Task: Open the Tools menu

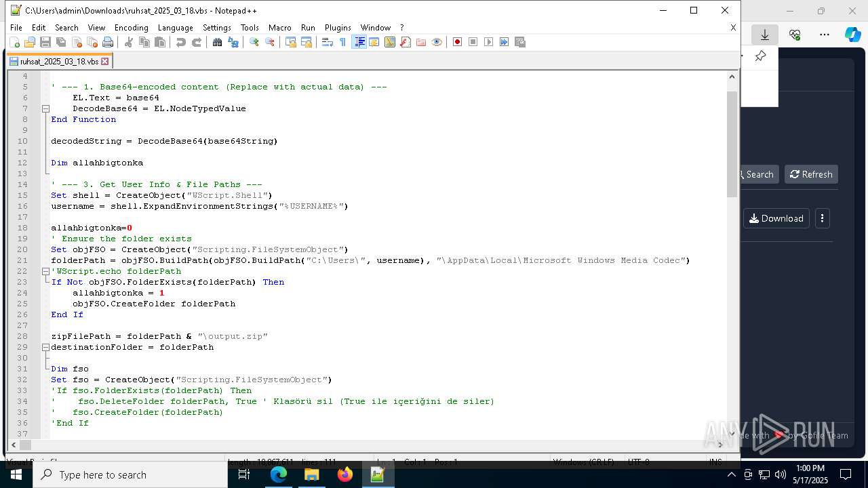Action: point(250,28)
